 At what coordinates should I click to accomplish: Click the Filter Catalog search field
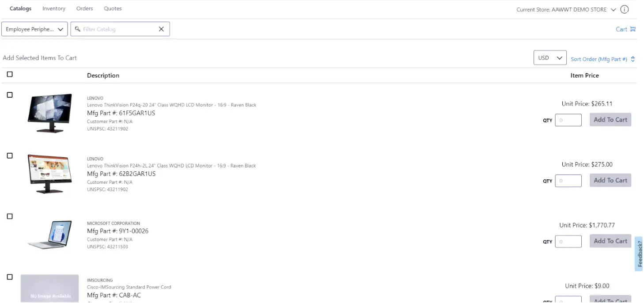point(120,29)
